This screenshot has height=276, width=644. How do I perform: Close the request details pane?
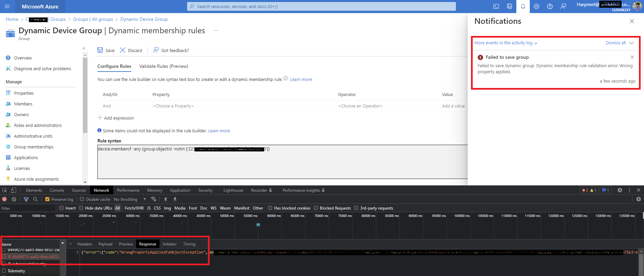point(71,244)
